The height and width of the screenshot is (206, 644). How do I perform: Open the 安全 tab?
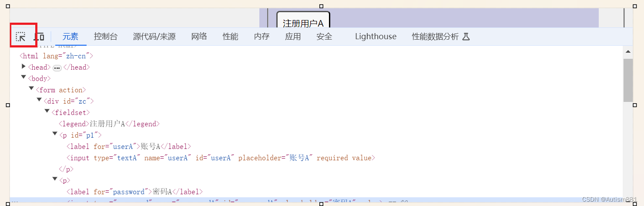tap(325, 37)
